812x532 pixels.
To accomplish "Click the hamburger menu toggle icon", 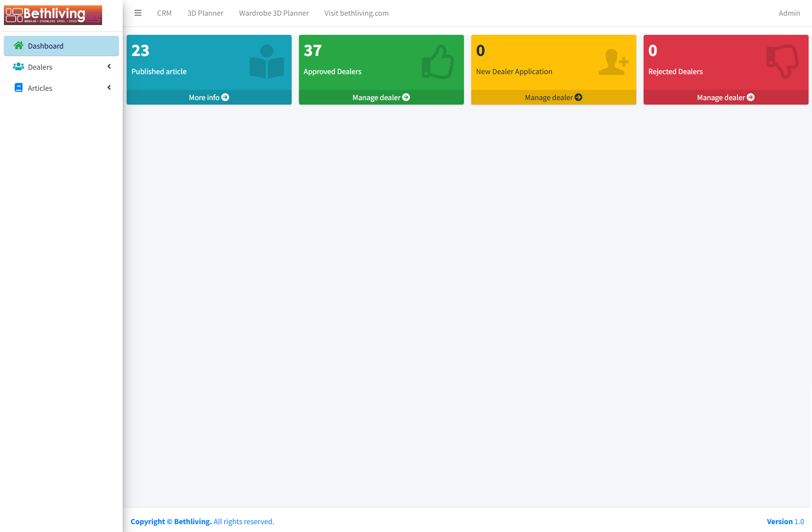I will coord(138,13).
